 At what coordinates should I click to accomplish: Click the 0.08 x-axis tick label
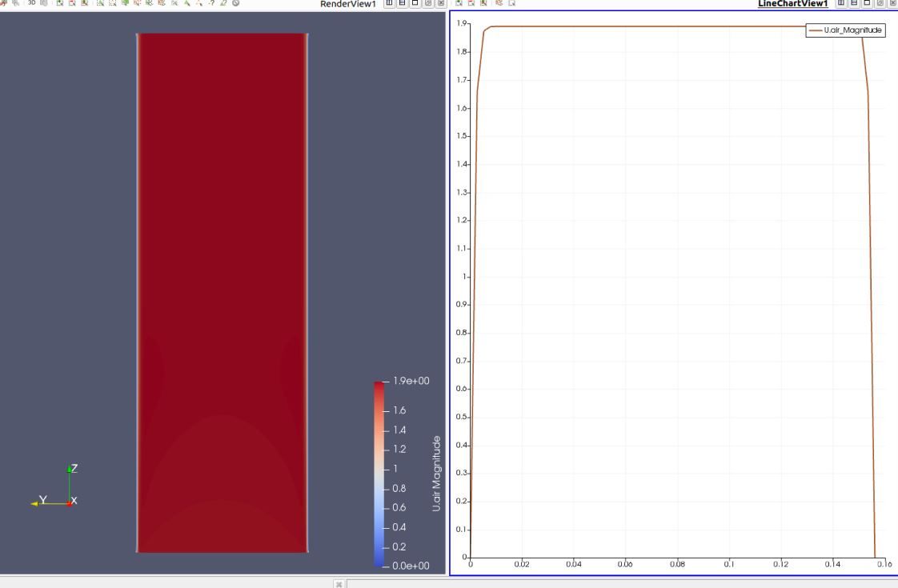click(677, 564)
